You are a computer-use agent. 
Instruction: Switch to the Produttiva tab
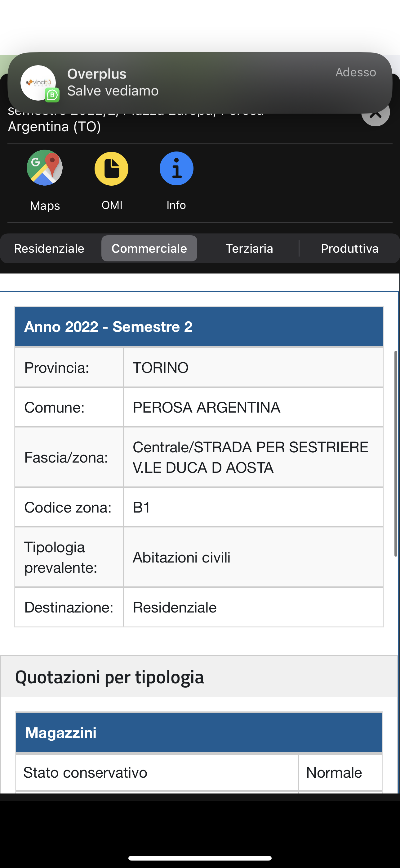349,248
